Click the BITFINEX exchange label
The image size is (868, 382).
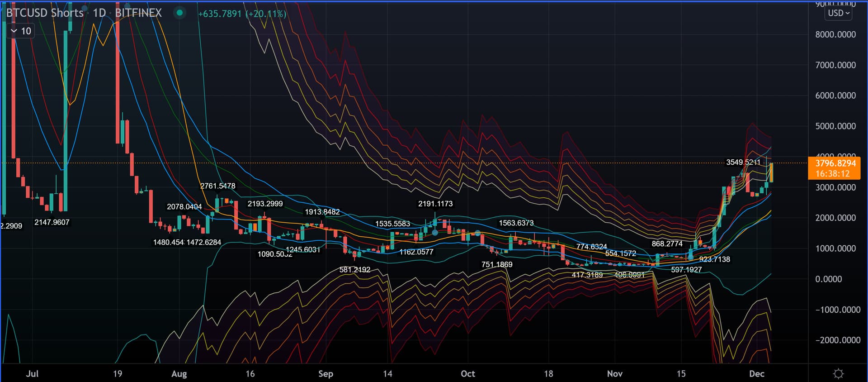pos(138,13)
